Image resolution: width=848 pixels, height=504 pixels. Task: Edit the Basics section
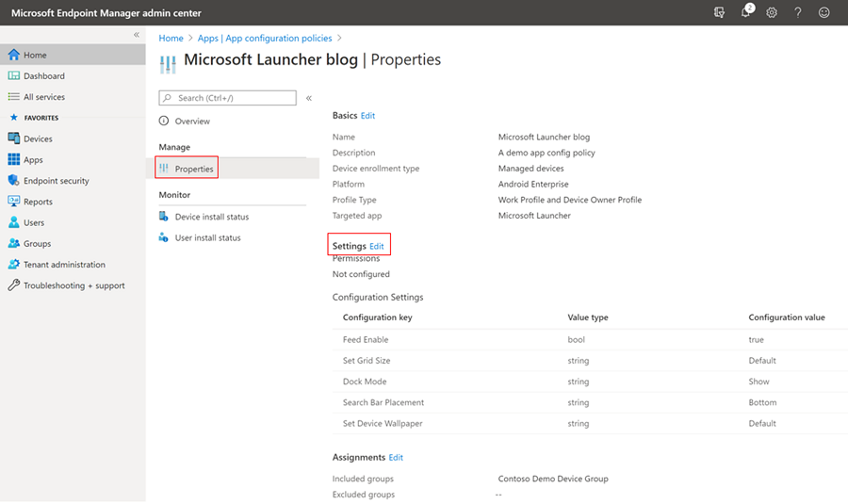(367, 116)
